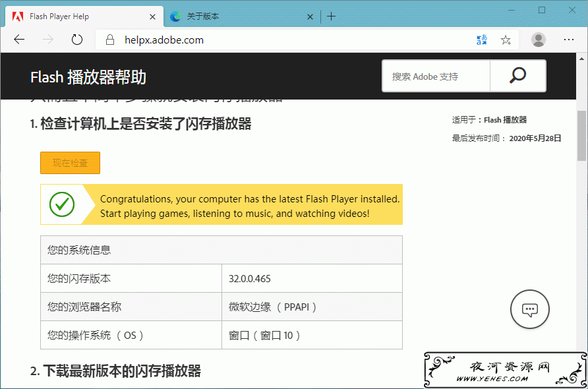
Task: Click the 最后发布时间 2020年5月28日 text
Action: coord(507,138)
